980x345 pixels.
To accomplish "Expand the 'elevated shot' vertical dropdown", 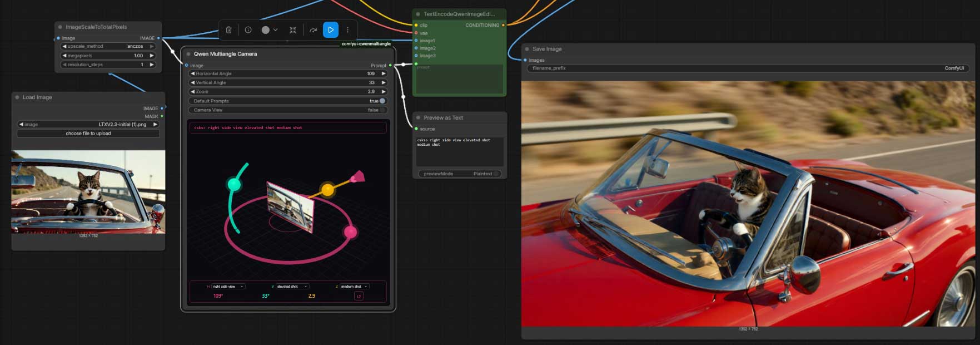I will pyautogui.click(x=292, y=287).
